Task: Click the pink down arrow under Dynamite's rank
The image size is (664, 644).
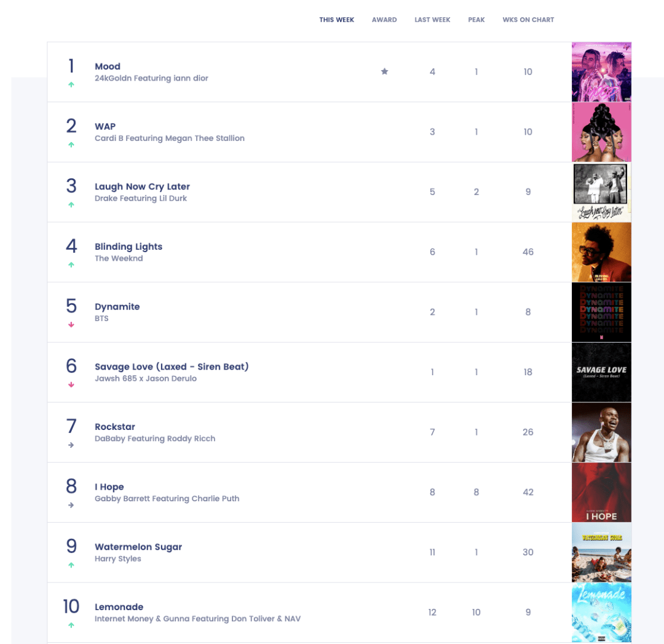Action: pos(71,325)
